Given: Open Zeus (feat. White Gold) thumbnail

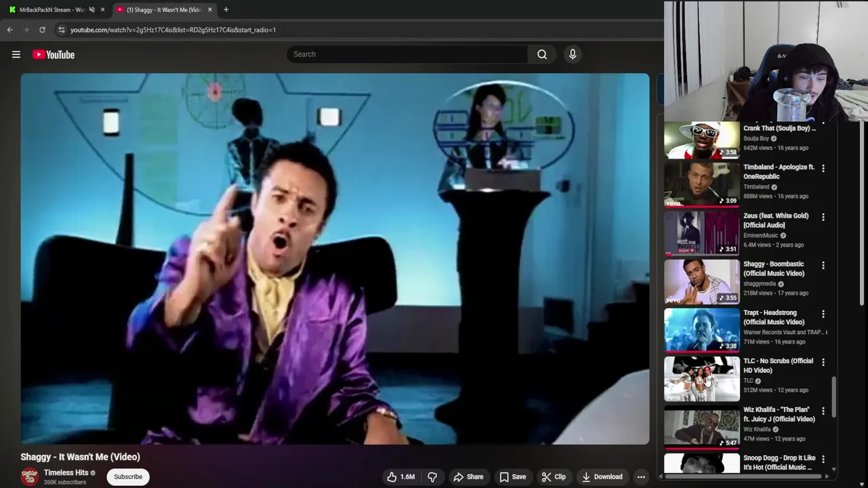Looking at the screenshot, I should point(702,233).
